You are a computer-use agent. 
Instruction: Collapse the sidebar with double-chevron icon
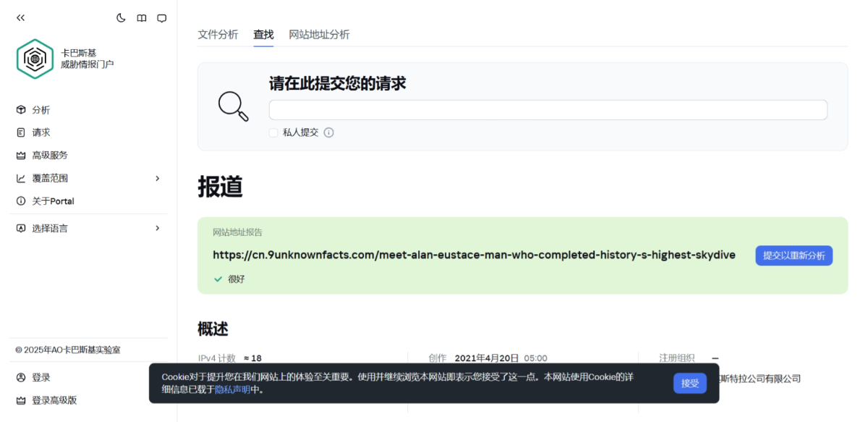(x=20, y=18)
